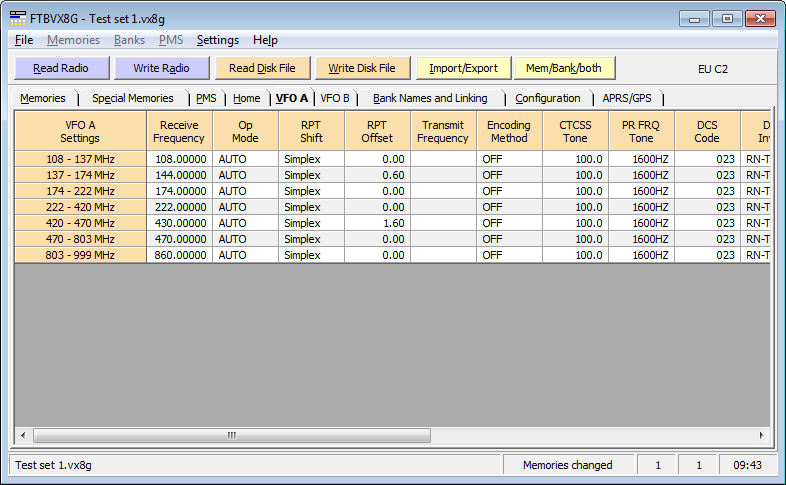Select the 222 - 420 MHz row header

[x=81, y=207]
